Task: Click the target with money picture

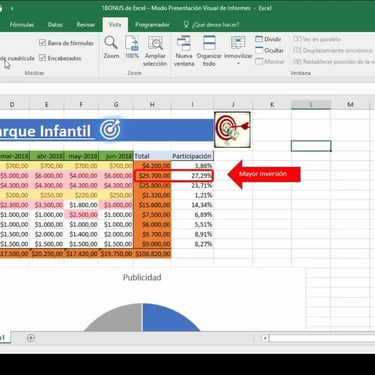Action: [x=232, y=130]
